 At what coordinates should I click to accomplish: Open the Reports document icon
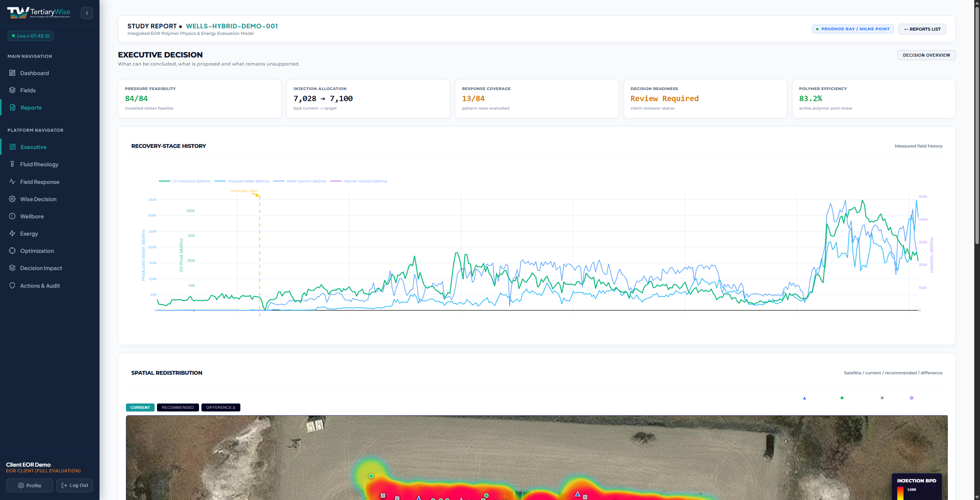13,107
